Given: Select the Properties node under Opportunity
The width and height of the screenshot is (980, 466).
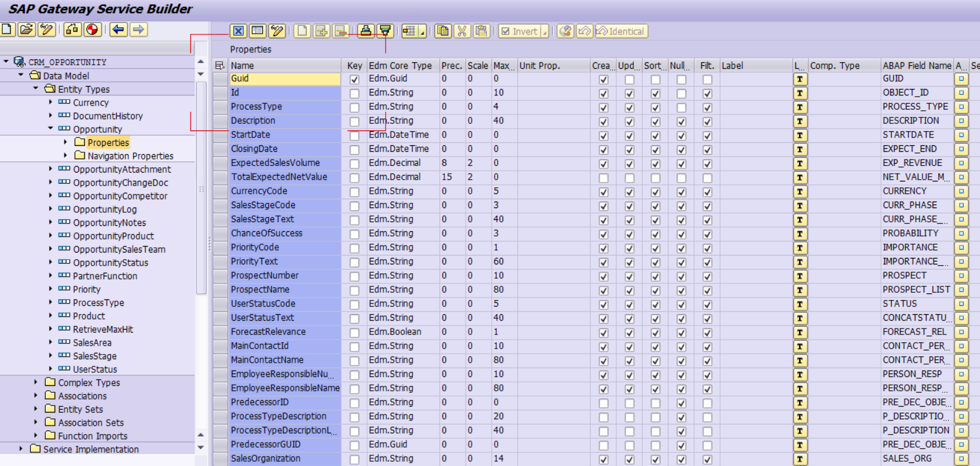Looking at the screenshot, I should pyautogui.click(x=108, y=142).
